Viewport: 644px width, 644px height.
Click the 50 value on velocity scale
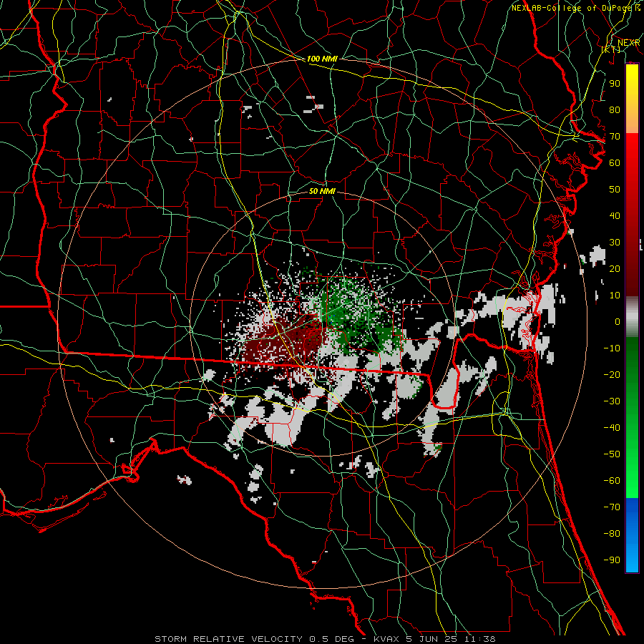615,190
